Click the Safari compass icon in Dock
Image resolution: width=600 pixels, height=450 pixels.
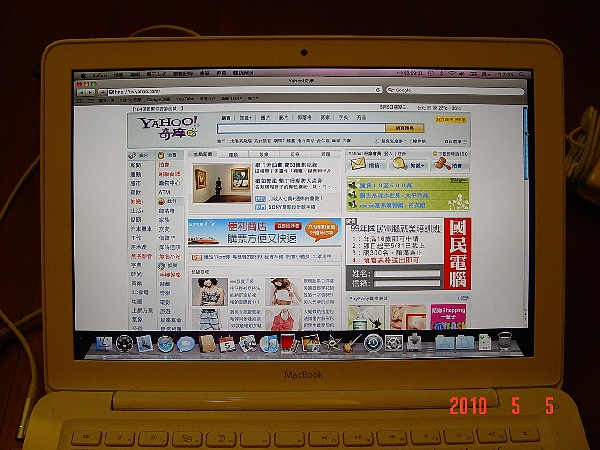coord(165,343)
